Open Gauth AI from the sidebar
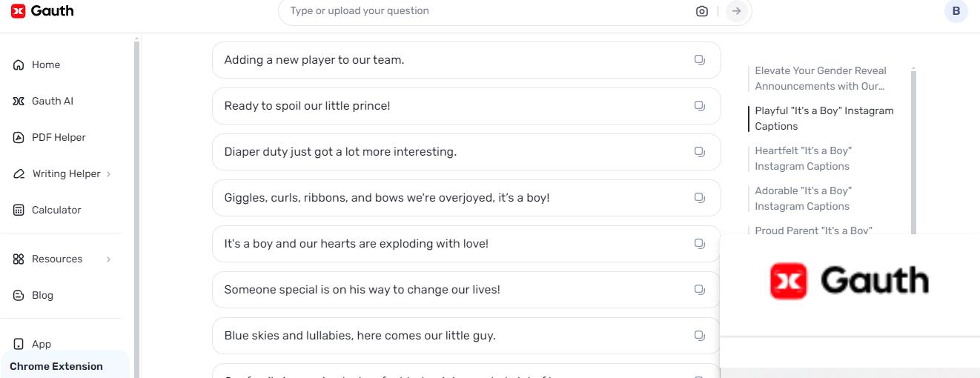This screenshot has width=980, height=378. tap(52, 102)
